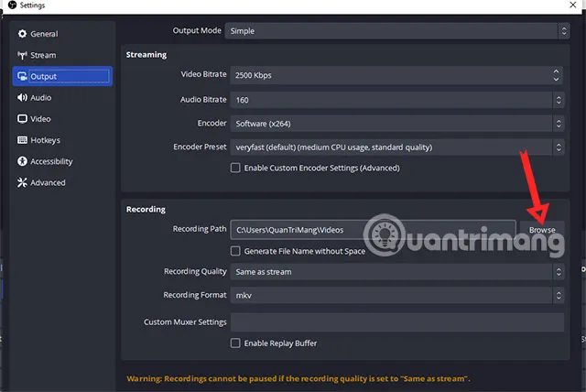Click the Hotkeys keyboard icon

click(x=23, y=140)
